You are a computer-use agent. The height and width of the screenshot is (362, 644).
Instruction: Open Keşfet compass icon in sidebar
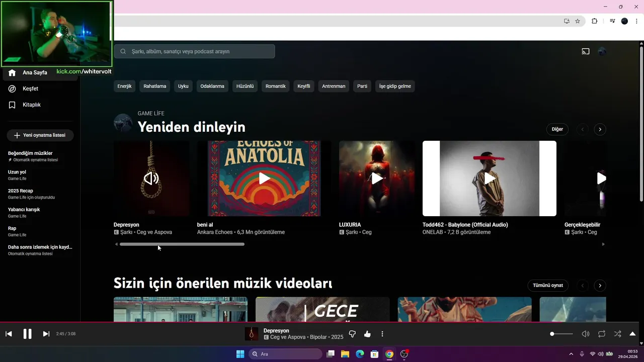point(12,88)
